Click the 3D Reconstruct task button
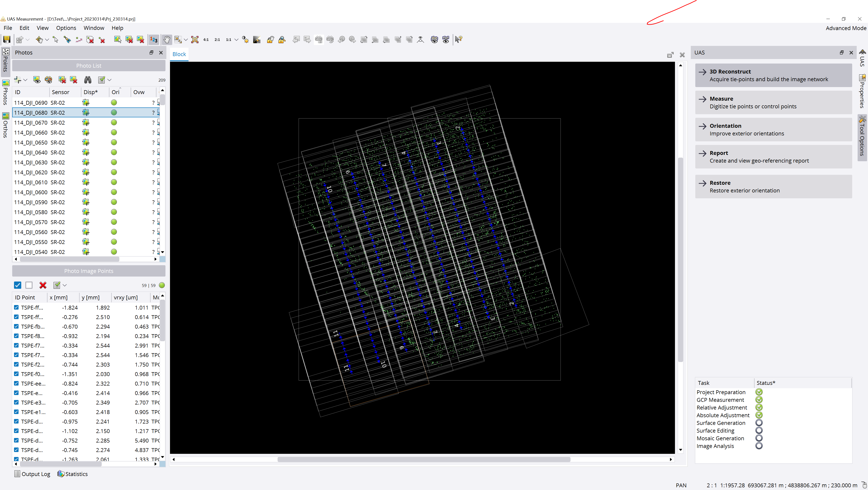This screenshot has width=868, height=490. click(x=773, y=75)
